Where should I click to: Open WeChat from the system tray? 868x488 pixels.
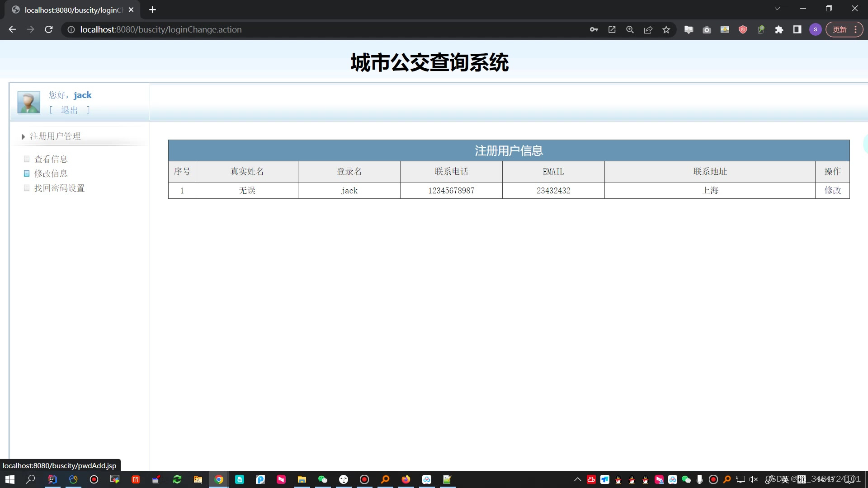[x=686, y=479]
